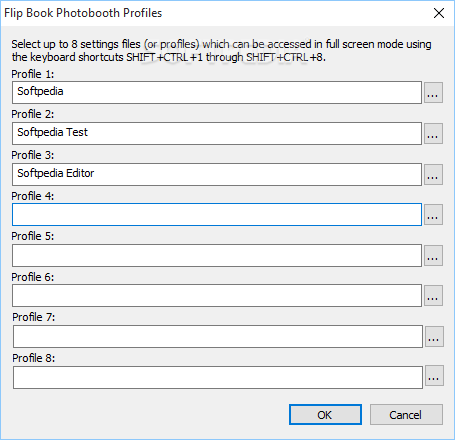Close the Flip Book Photobooth Profiles dialog
455x440 pixels.
click(439, 13)
